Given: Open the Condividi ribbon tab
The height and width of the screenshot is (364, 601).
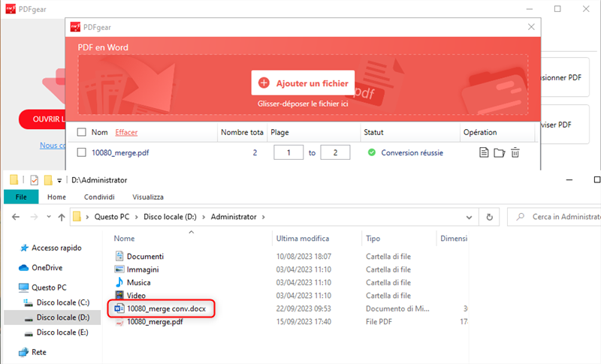Looking at the screenshot, I should [100, 197].
